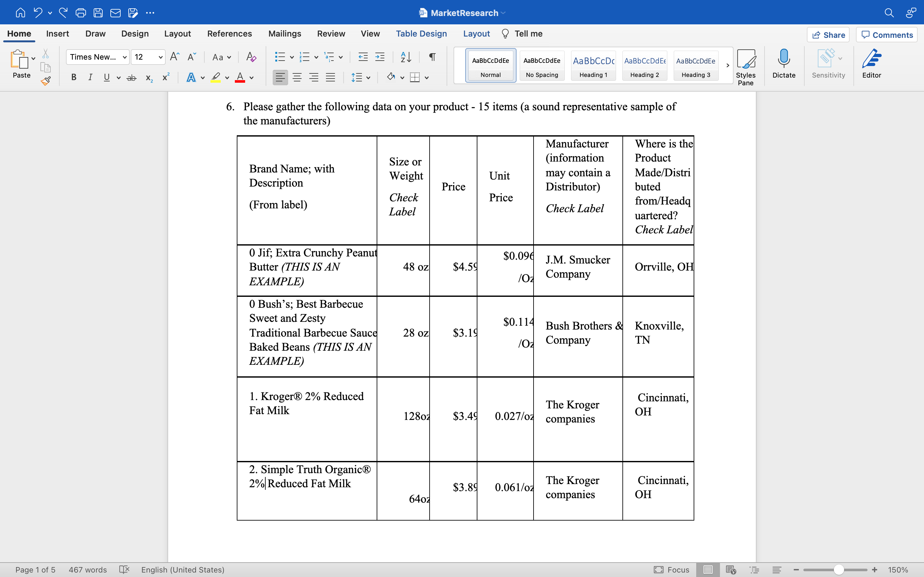This screenshot has height=577, width=924.
Task: Toggle paragraph marks display
Action: coord(432,57)
